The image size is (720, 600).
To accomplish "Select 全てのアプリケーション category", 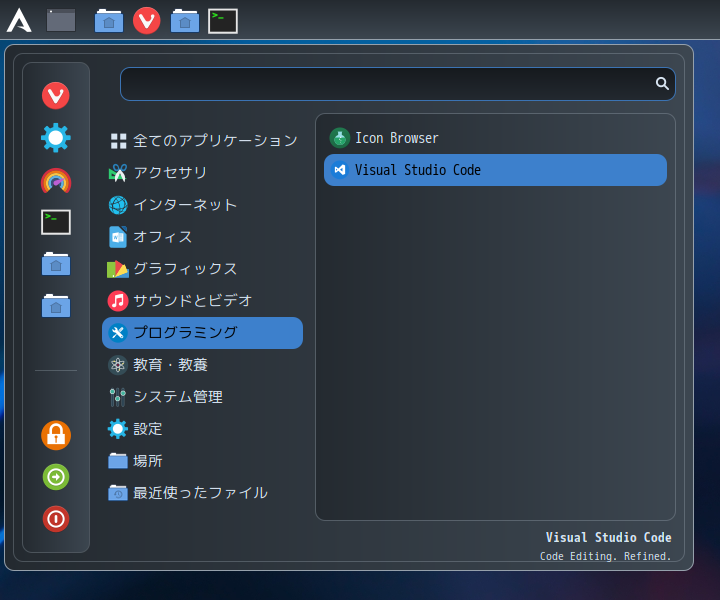I will (x=202, y=140).
